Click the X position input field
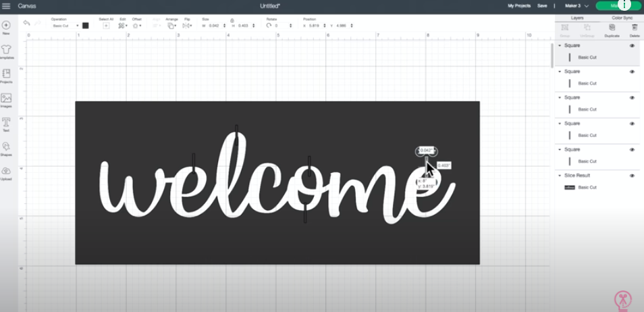Viewport: 644px width, 312px height. (315, 26)
